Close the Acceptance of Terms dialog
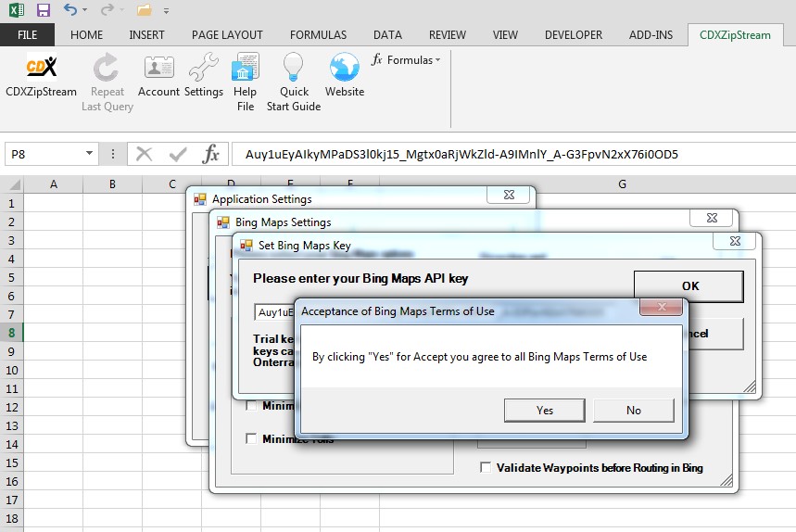The width and height of the screenshot is (796, 532). [662, 307]
